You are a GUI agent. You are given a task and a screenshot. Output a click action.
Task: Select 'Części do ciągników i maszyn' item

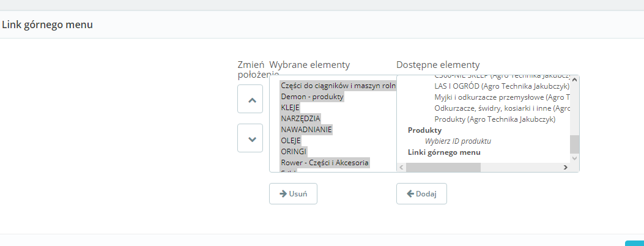point(338,86)
